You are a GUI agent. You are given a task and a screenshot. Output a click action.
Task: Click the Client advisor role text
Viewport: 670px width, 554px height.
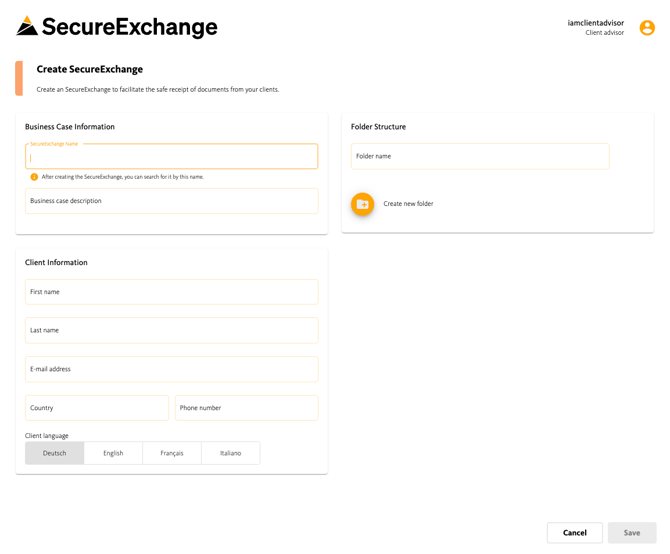pos(605,32)
